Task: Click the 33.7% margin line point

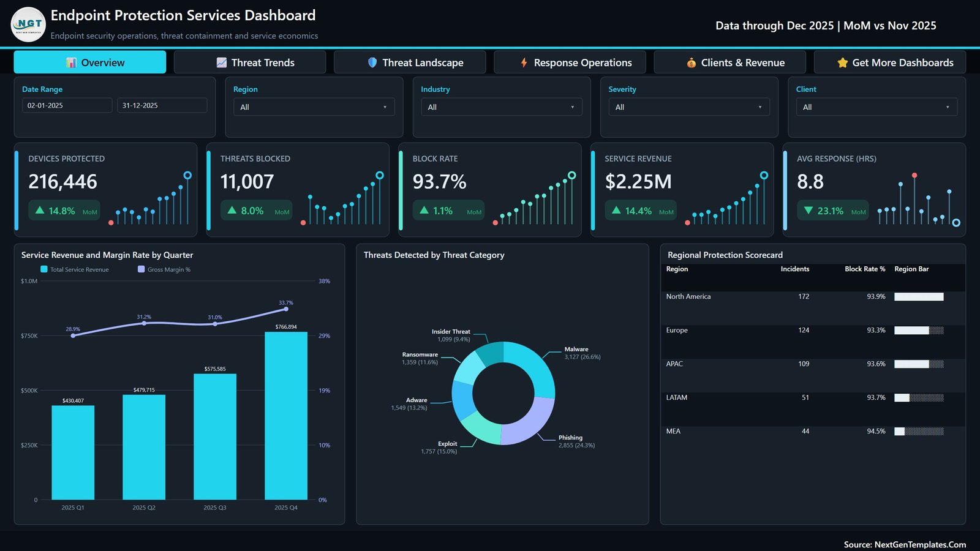Action: [286, 309]
